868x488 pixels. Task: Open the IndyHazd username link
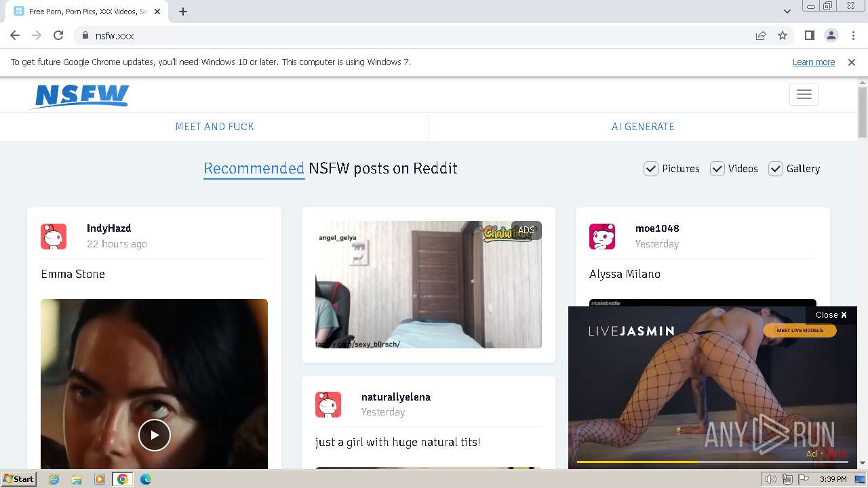108,228
